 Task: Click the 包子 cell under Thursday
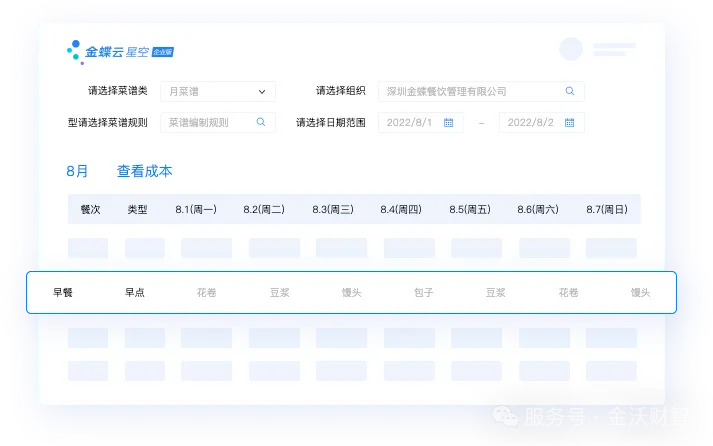click(x=424, y=292)
